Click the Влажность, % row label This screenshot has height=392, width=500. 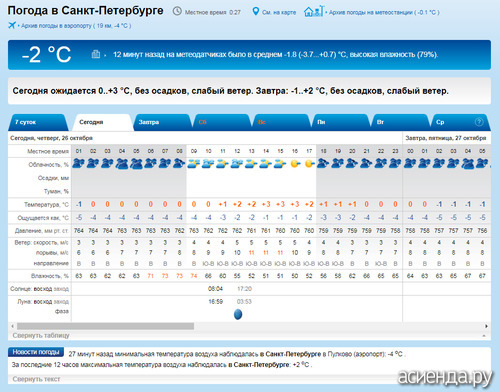pos(50,276)
